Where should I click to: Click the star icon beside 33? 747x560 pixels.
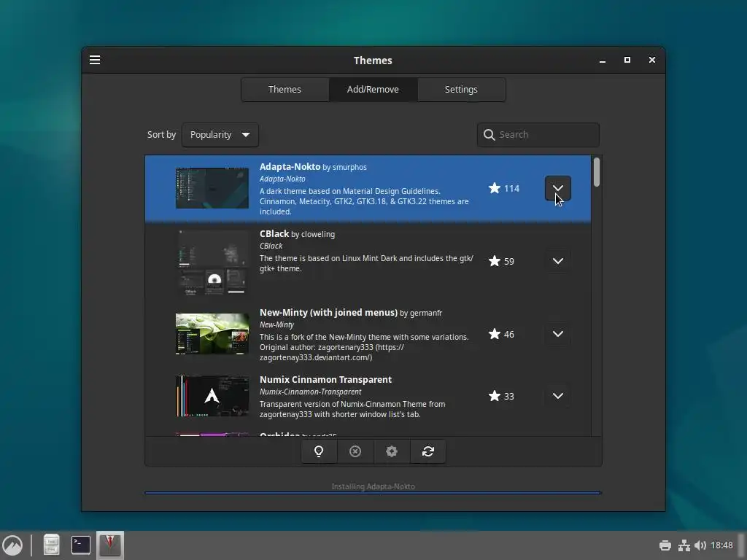[495, 396]
